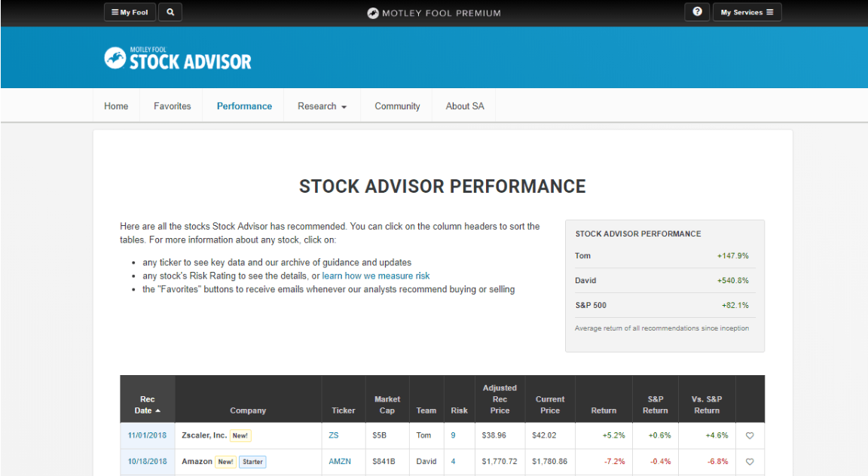The height and width of the screenshot is (476, 868).
Task: Select the Performance tab
Action: click(244, 105)
